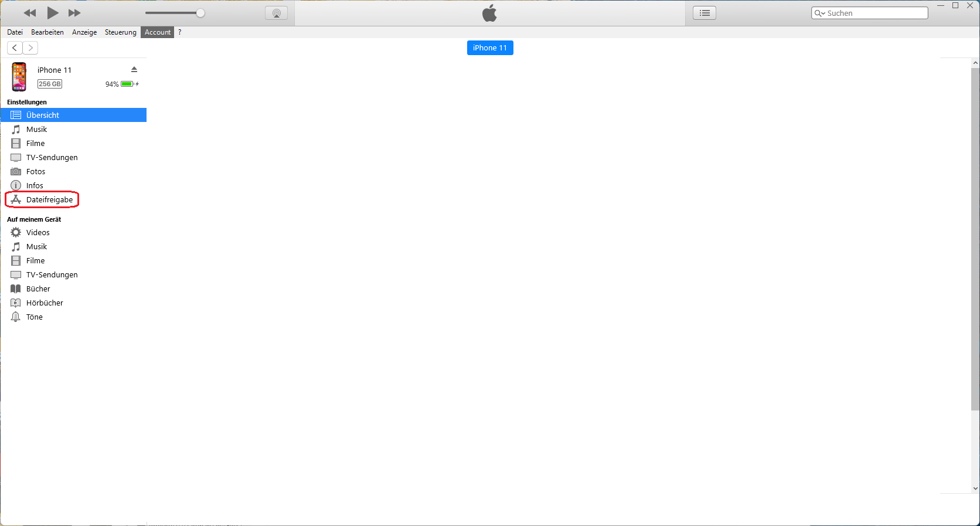980x526 pixels.
Task: Click the book icon next to Bücher
Action: (16, 289)
